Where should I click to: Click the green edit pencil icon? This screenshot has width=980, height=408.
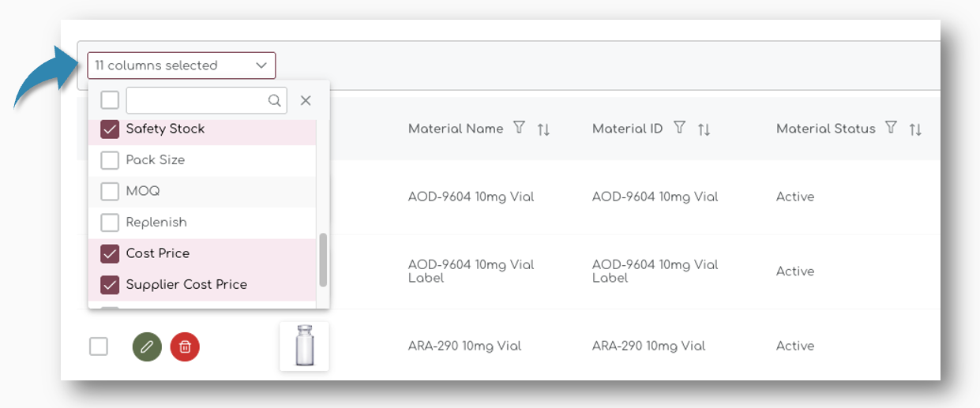[x=147, y=346]
